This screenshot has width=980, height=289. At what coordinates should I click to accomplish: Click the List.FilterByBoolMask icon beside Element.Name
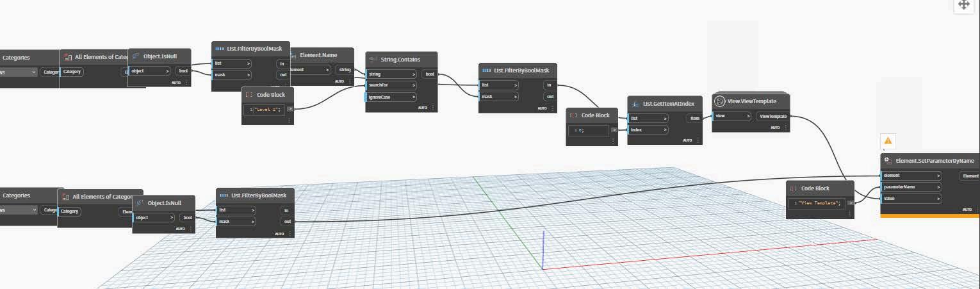pyautogui.click(x=220, y=48)
